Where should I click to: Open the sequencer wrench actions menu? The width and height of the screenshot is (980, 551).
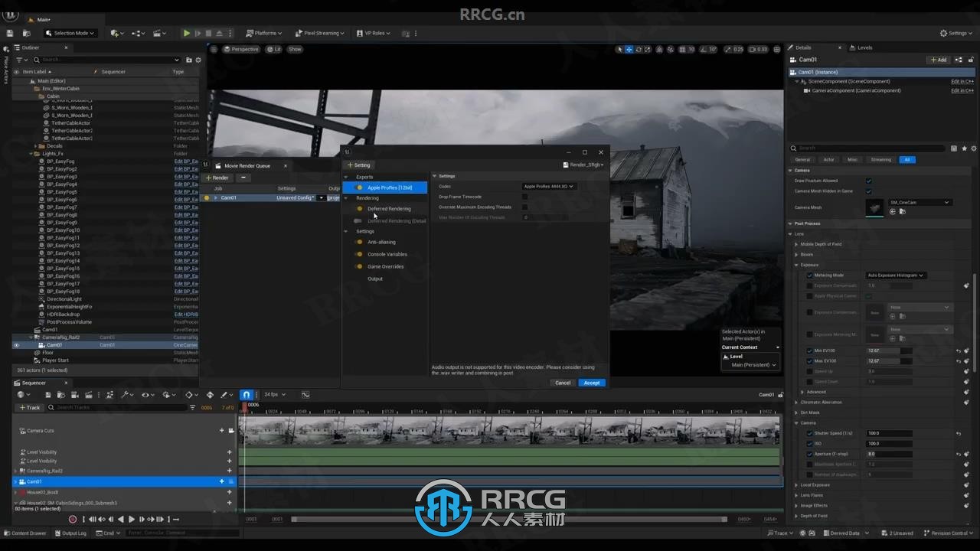(126, 395)
